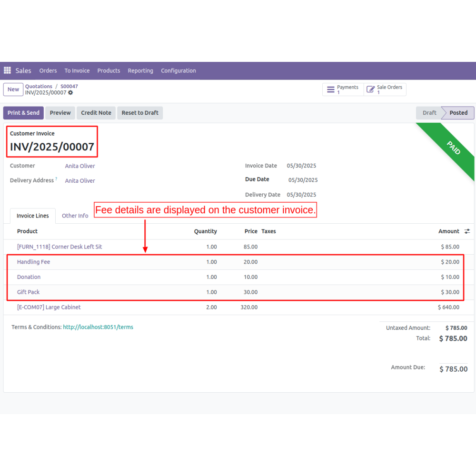
Task: Open the Products menu
Action: (x=109, y=70)
